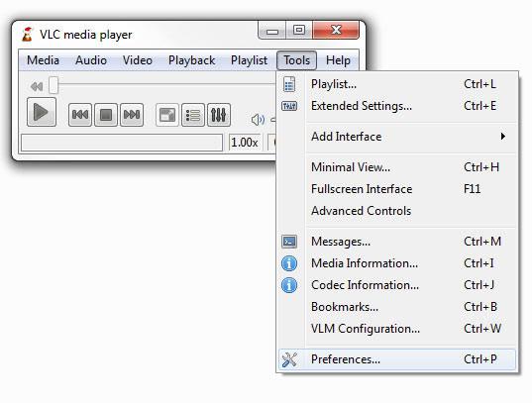Enable Fullscreen Interface option
This screenshot has height=403, width=532.
coord(397,189)
